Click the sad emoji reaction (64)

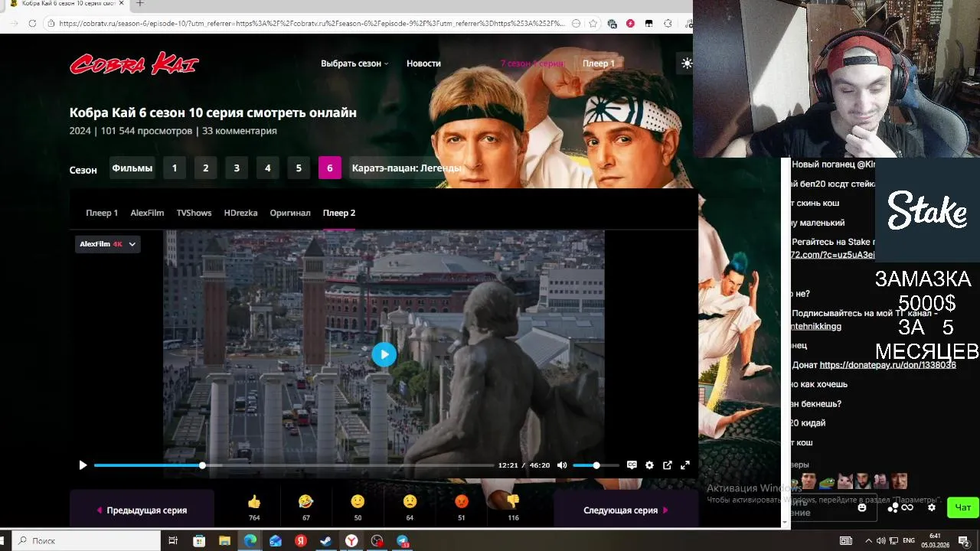410,502
